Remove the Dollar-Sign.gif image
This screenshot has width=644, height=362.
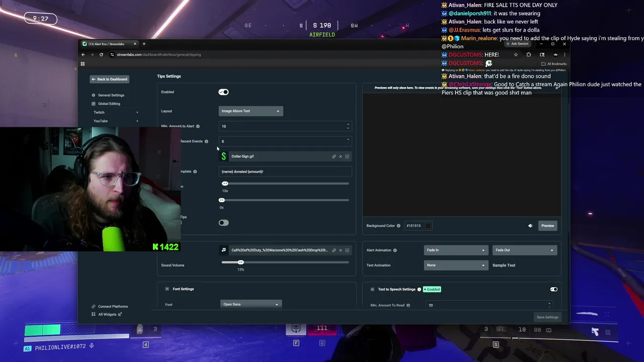pos(341,156)
